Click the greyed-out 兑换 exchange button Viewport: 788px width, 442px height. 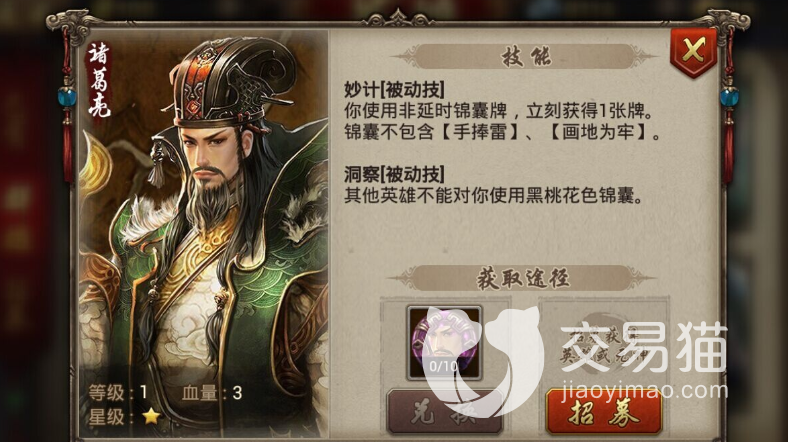444,412
